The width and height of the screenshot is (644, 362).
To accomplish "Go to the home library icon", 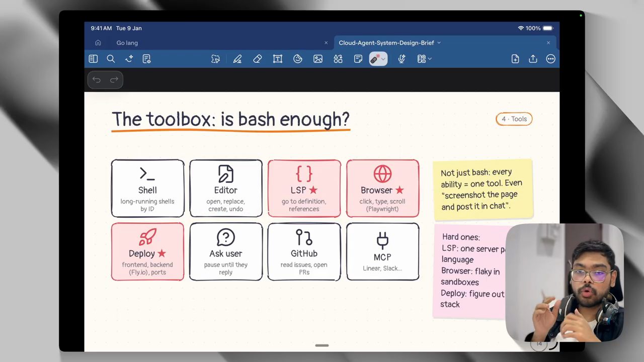I will (98, 43).
